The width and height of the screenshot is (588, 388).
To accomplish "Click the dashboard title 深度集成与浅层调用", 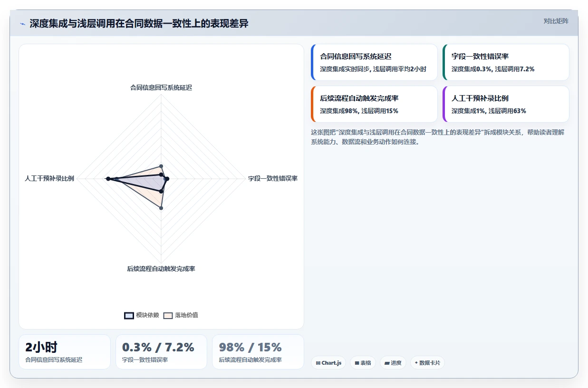I will pyautogui.click(x=139, y=23).
